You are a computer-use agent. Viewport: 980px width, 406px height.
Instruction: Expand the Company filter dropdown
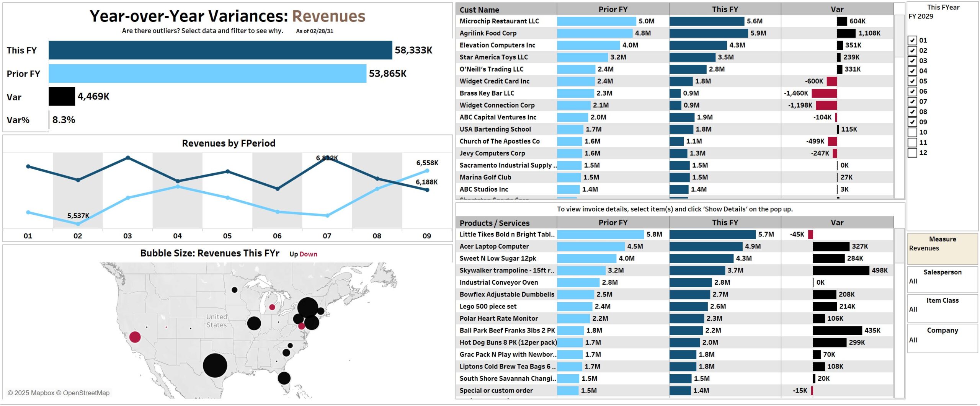click(942, 340)
